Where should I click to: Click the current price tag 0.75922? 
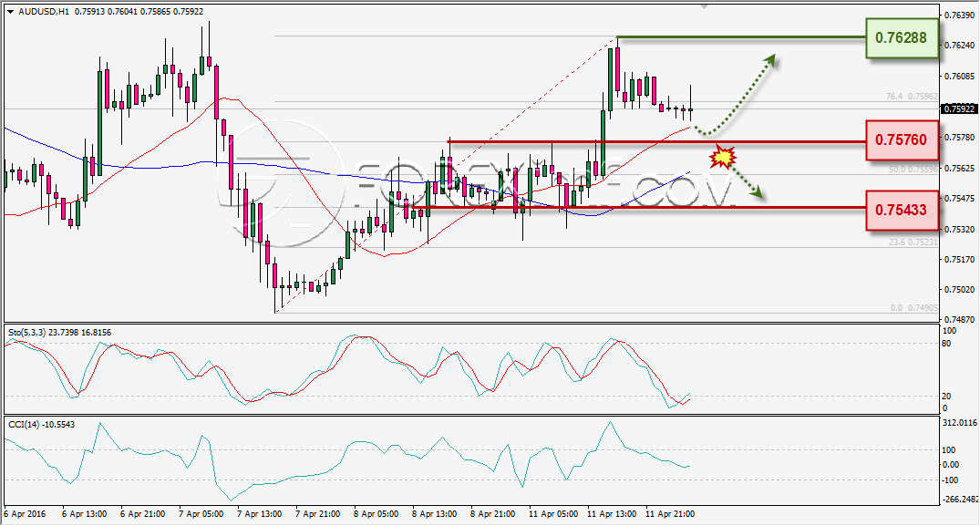pos(959,109)
